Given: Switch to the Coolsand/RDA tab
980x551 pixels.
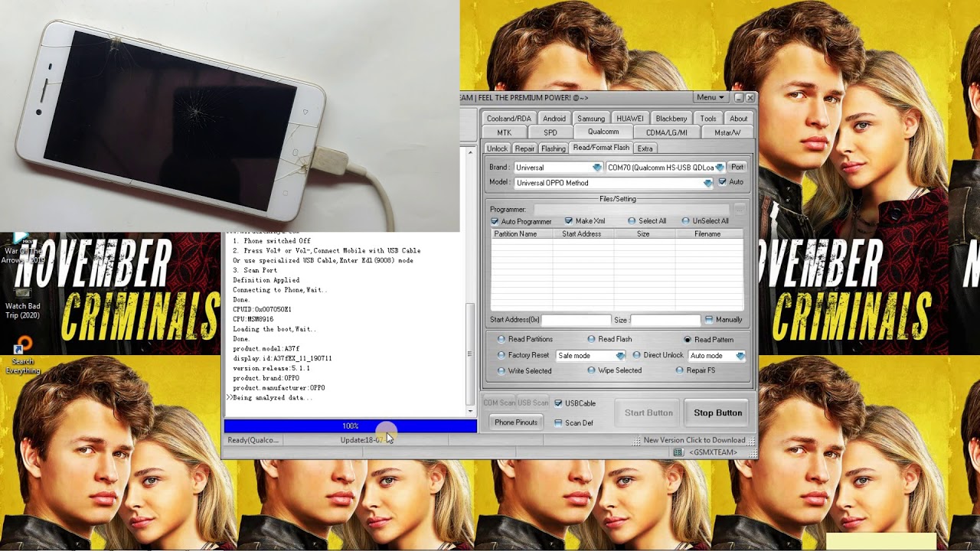Looking at the screenshot, I should tap(509, 119).
